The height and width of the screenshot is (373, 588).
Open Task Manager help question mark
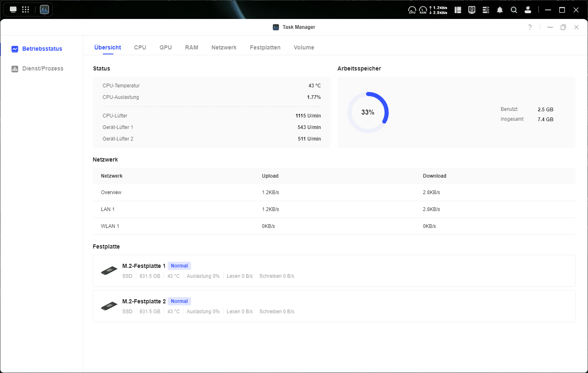click(530, 27)
